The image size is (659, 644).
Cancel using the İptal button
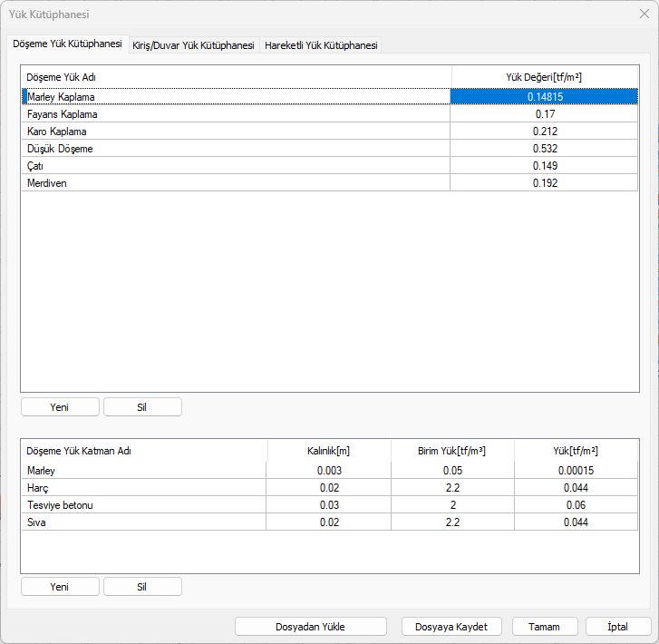(x=618, y=627)
